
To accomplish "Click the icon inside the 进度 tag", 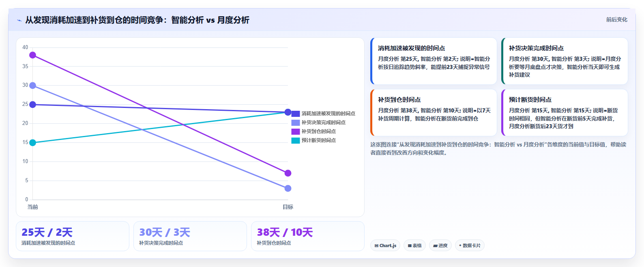I will 435,246.
